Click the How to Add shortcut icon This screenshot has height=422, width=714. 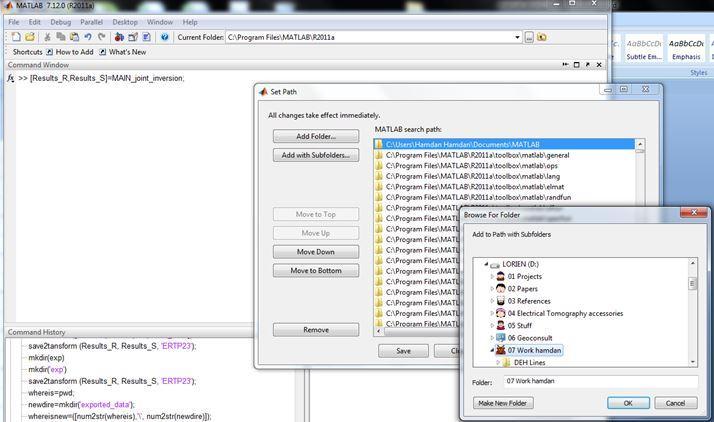[x=50, y=52]
